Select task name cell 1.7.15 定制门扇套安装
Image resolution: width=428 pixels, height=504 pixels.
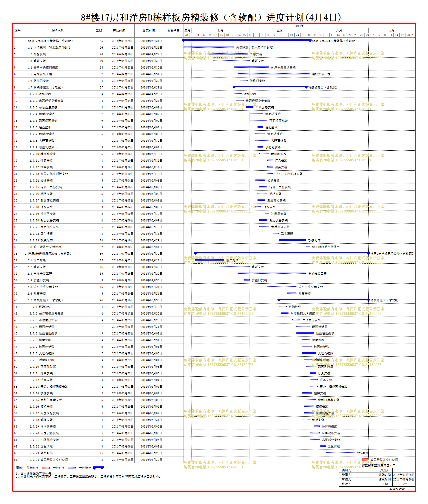pyautogui.click(x=58, y=187)
